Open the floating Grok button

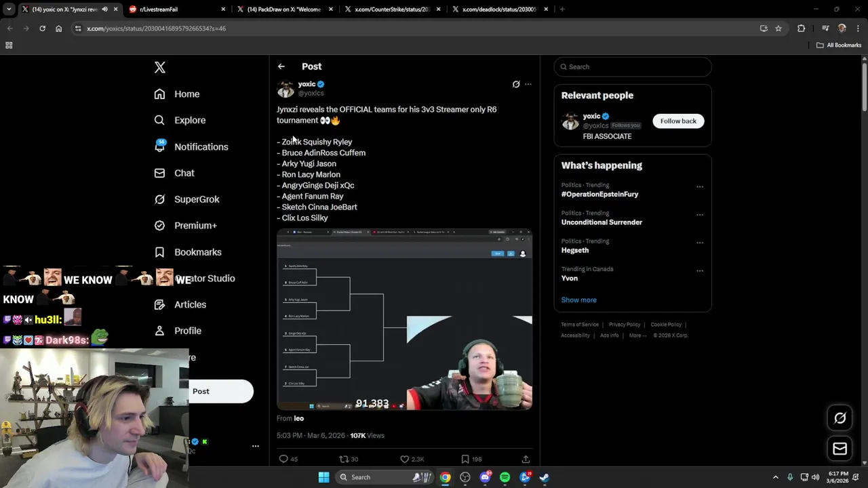click(x=840, y=418)
